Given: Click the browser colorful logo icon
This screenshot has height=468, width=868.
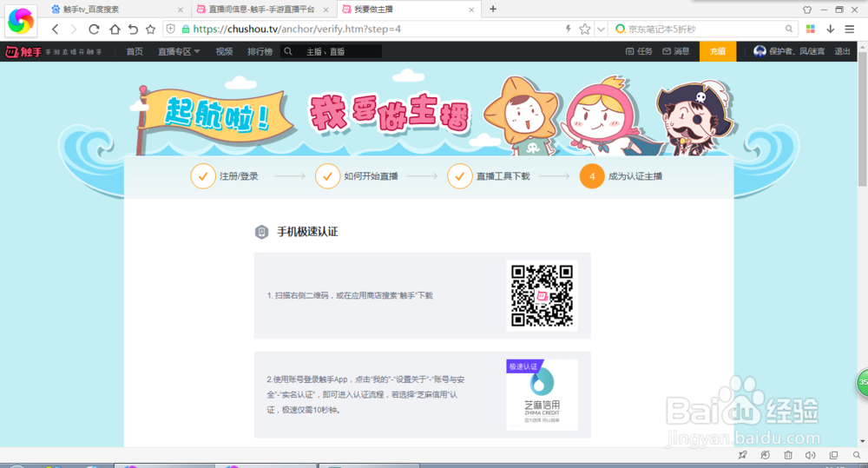Looking at the screenshot, I should [21, 22].
